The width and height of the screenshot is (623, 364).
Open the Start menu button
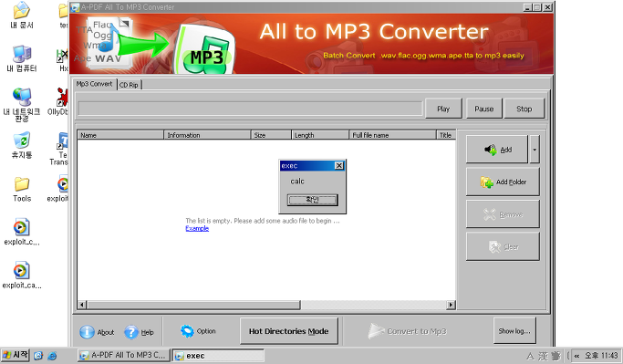[x=16, y=355]
